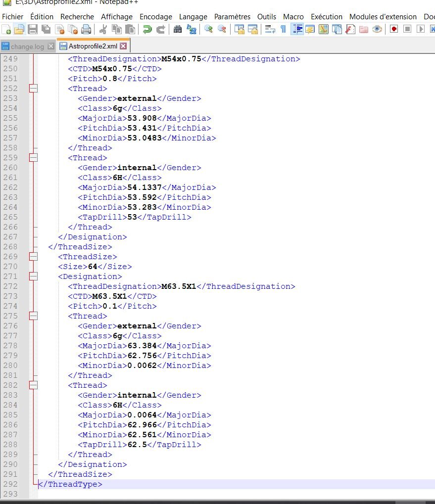
Task: Open the Macro menu
Action: [293, 17]
